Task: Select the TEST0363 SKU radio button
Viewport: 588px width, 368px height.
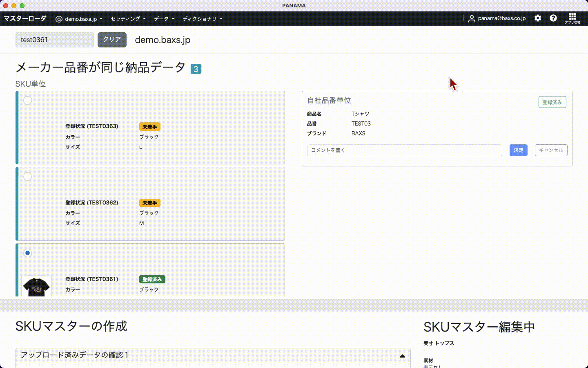Action: (x=27, y=101)
